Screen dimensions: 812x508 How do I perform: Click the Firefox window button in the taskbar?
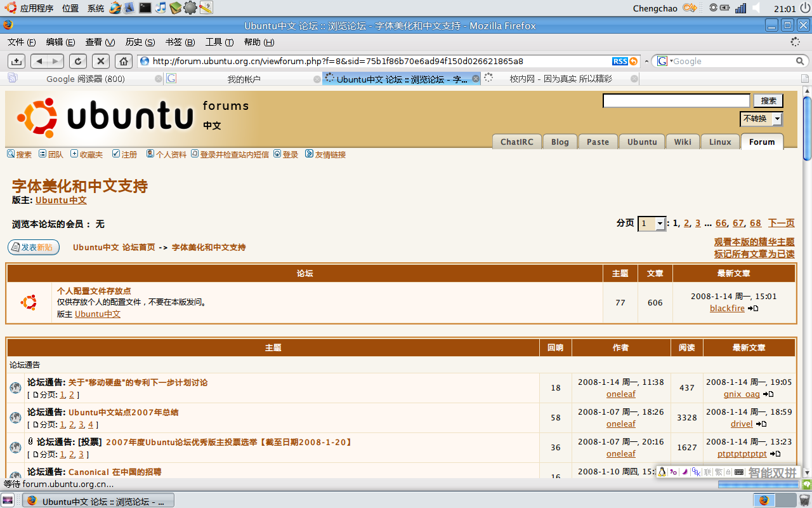tap(98, 500)
